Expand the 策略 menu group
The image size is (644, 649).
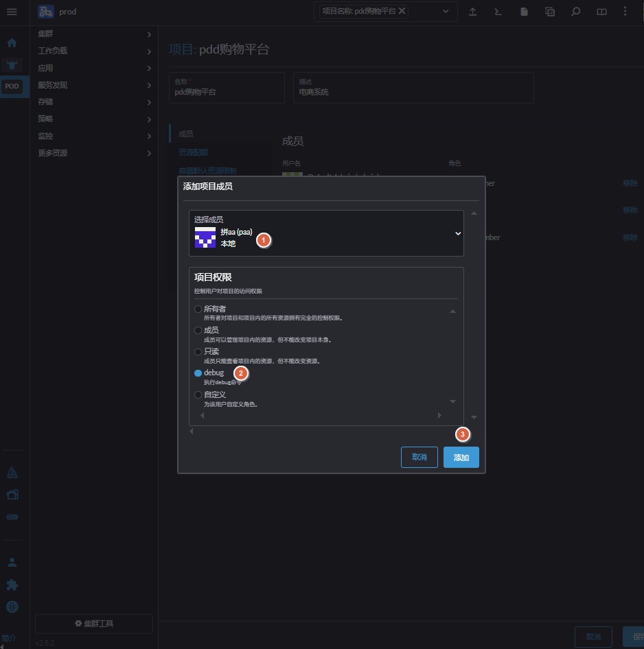pyautogui.click(x=95, y=119)
